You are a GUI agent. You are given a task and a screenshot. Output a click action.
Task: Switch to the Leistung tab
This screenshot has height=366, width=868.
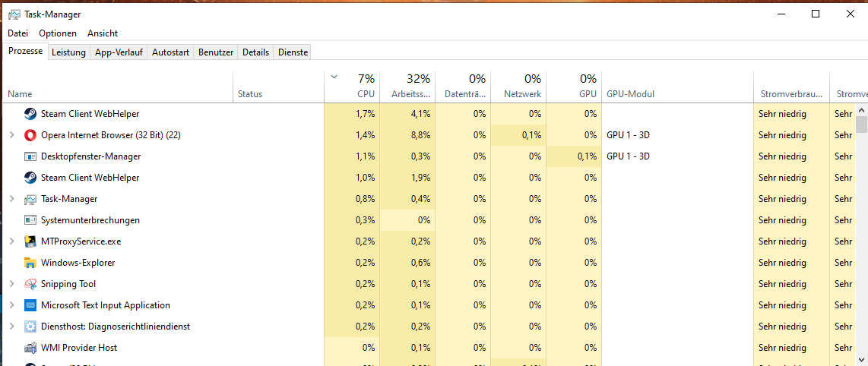coord(68,52)
